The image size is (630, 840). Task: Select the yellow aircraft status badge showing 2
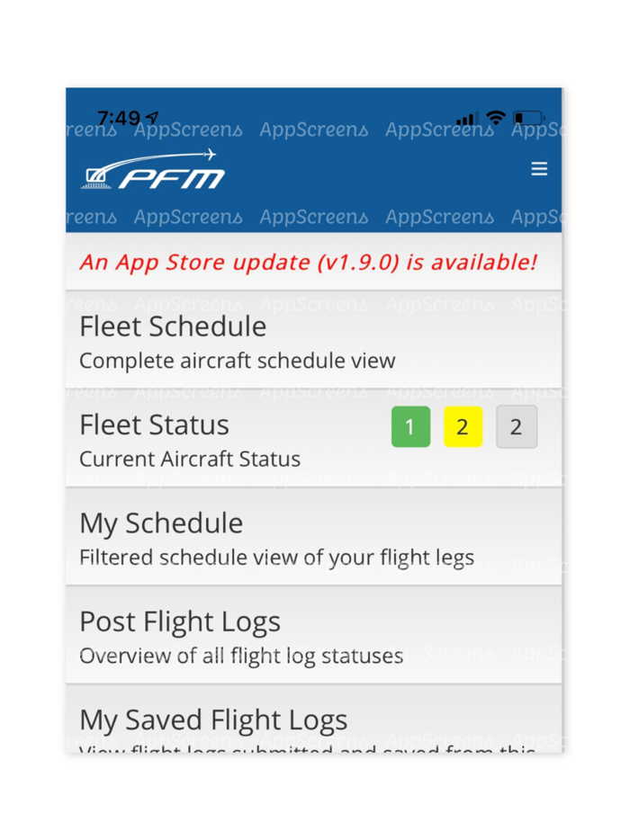pos(463,426)
